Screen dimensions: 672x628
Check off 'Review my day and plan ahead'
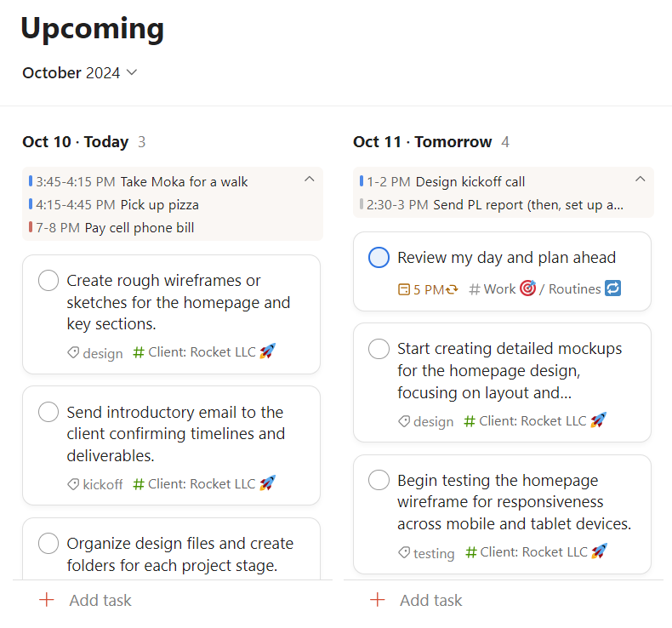coord(379,258)
